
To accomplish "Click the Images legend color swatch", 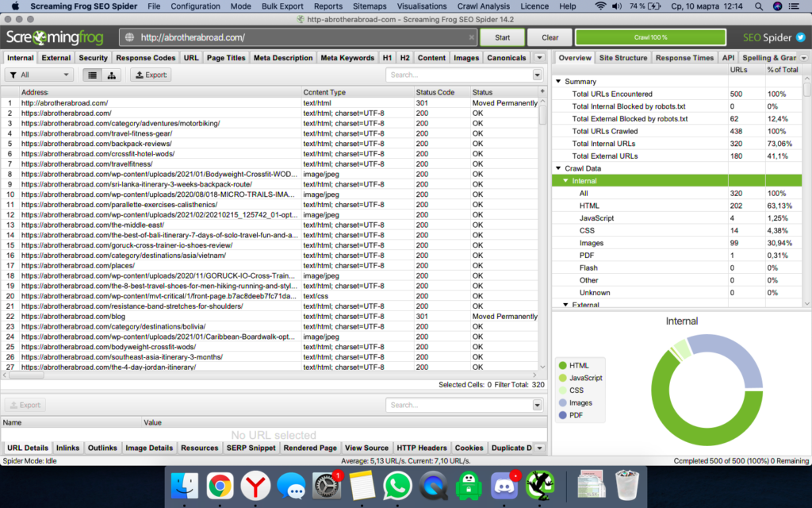I will click(563, 402).
